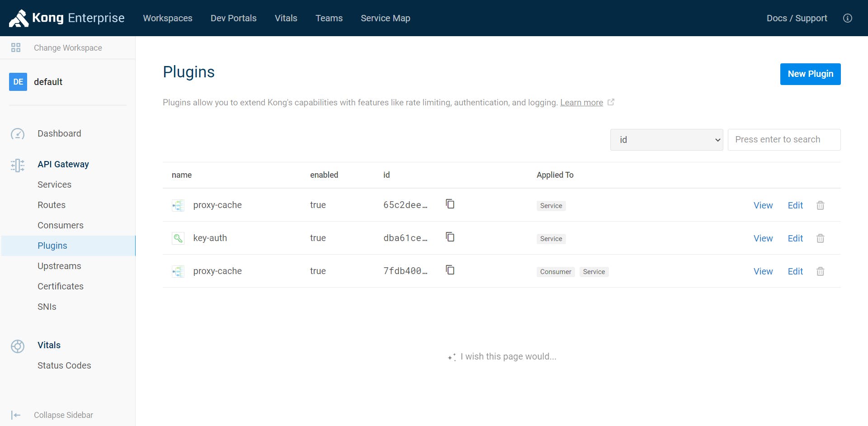Go to SNIs in the sidebar
Screen dimensions: 868x426
[47, 307]
